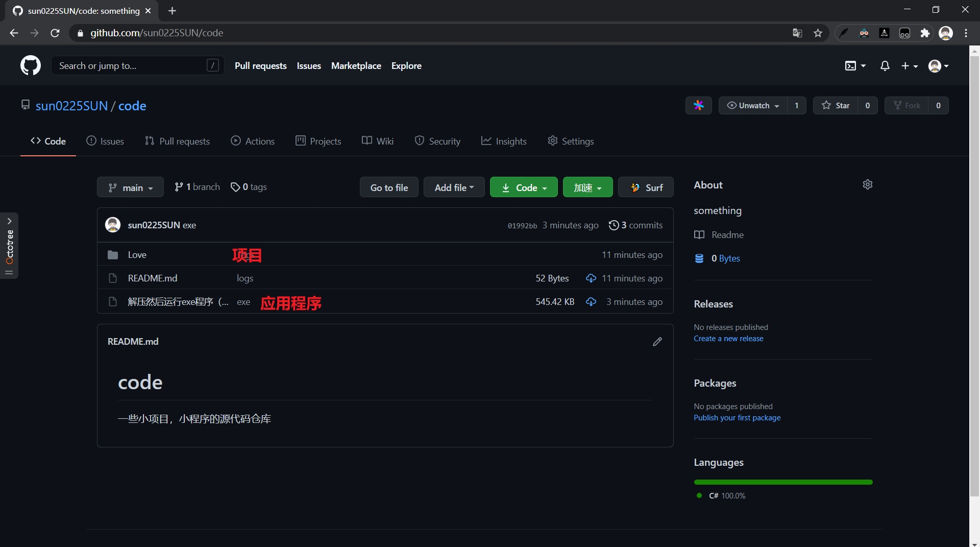Open the Security tab
The height and width of the screenshot is (547, 980).
(437, 141)
